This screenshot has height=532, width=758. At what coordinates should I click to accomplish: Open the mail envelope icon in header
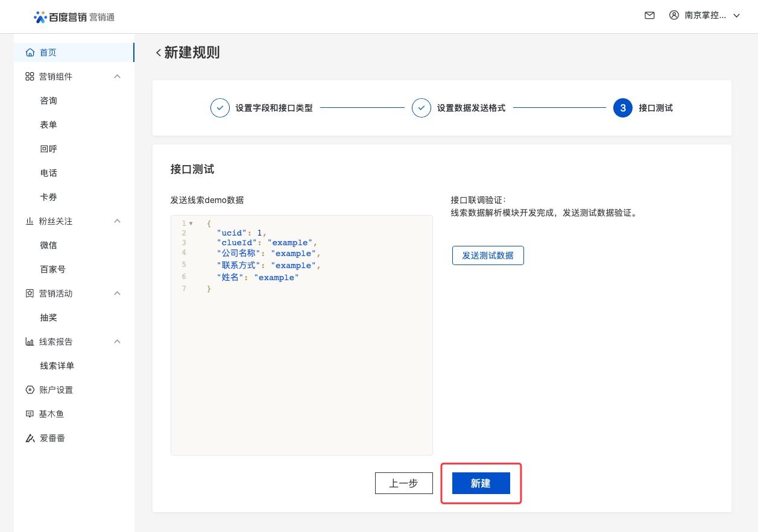(649, 16)
